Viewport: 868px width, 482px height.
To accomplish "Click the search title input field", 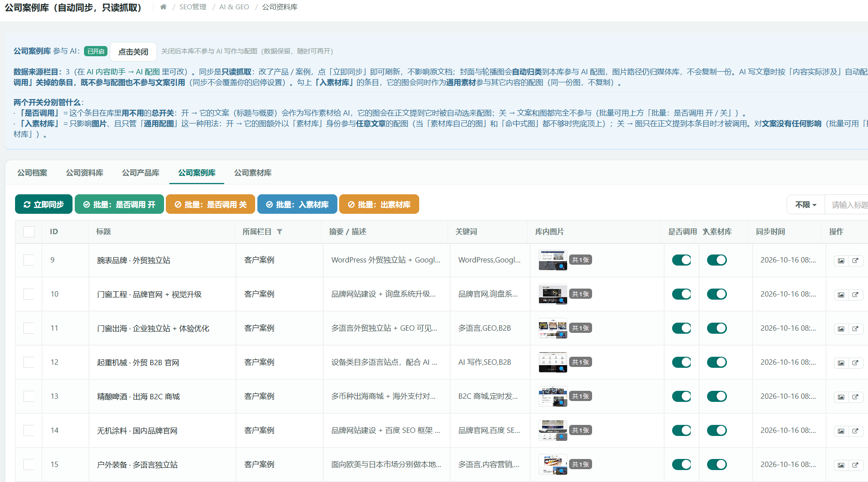I will coord(847,204).
